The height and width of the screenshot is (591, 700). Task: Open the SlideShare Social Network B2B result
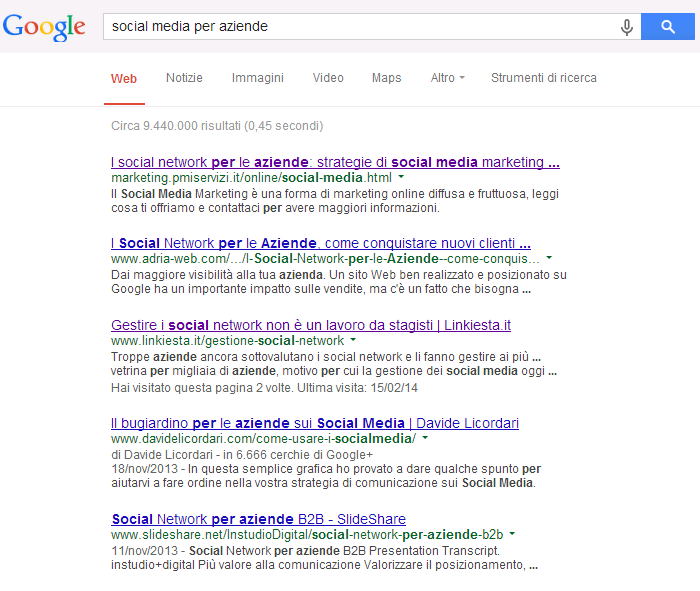click(x=259, y=519)
